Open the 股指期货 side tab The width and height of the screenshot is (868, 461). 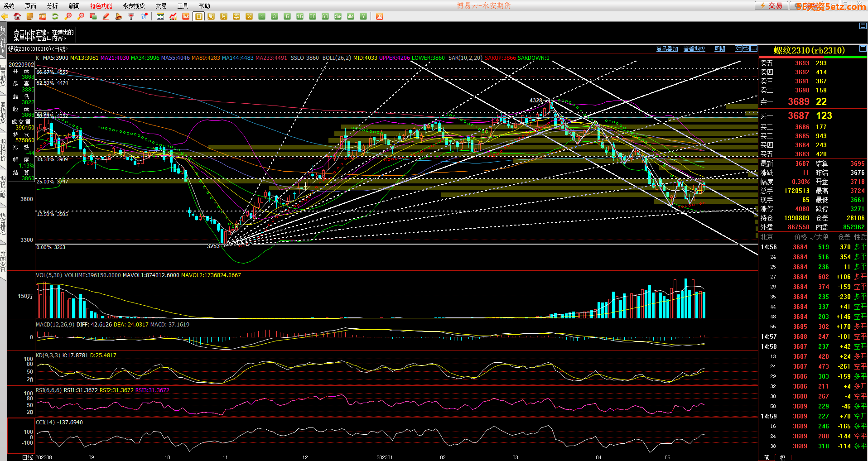click(3, 113)
